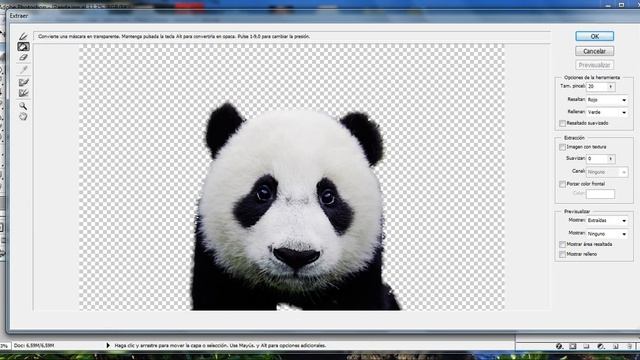Enable Resaltado suavizado checkbox
The image size is (640, 360).
click(x=562, y=123)
